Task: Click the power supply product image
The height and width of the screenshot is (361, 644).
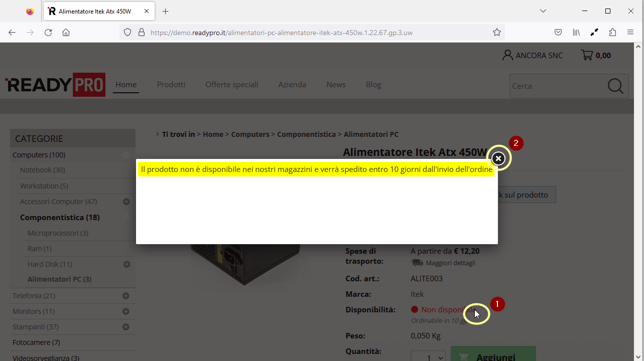Action: pyautogui.click(x=246, y=265)
